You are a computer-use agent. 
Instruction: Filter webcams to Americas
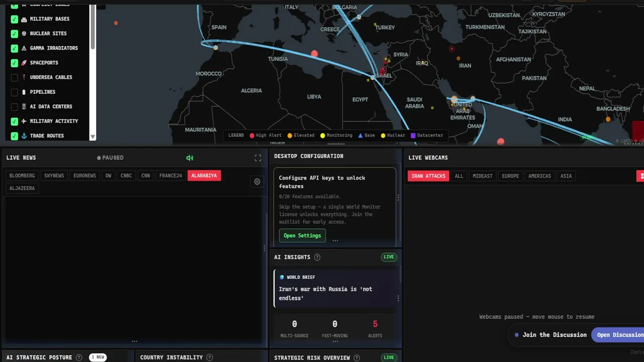pyautogui.click(x=540, y=176)
